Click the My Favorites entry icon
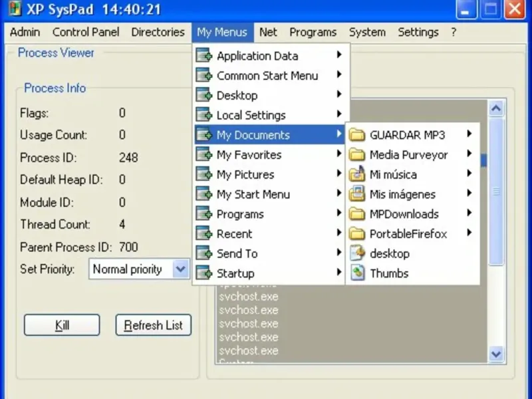The width and height of the screenshot is (532, 399). 204,154
